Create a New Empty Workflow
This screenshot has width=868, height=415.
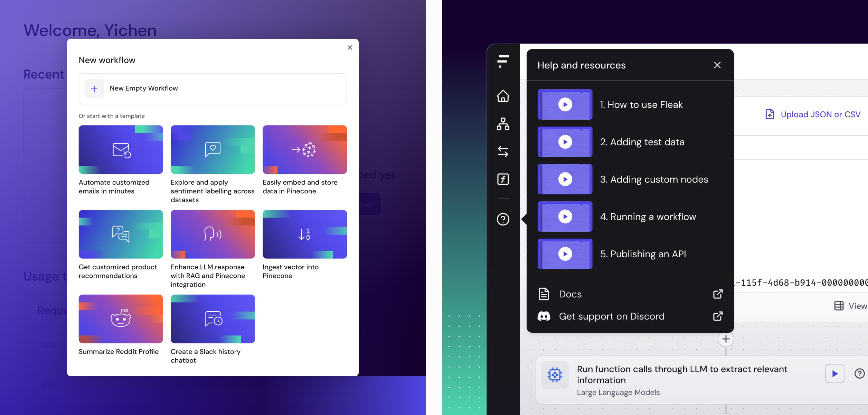tap(213, 89)
